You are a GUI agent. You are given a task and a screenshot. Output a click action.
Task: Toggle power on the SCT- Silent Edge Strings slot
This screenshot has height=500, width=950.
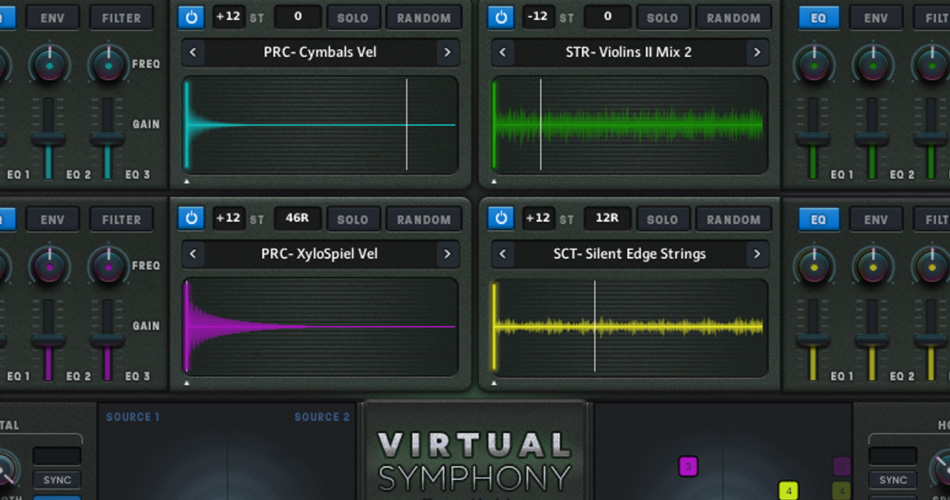[x=500, y=218]
